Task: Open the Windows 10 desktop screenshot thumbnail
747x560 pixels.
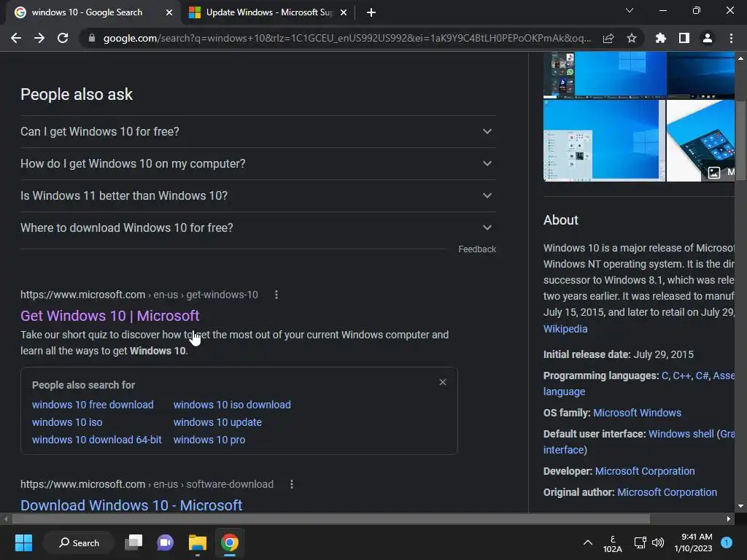Action: tap(604, 141)
